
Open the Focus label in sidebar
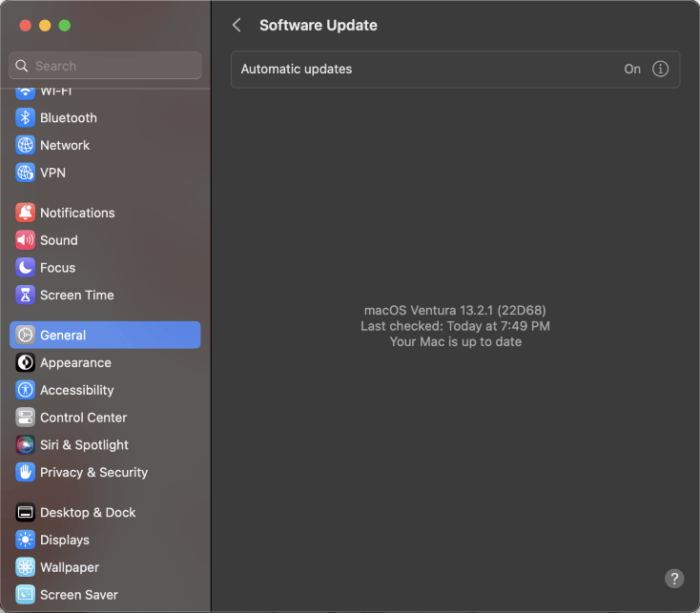tap(57, 268)
